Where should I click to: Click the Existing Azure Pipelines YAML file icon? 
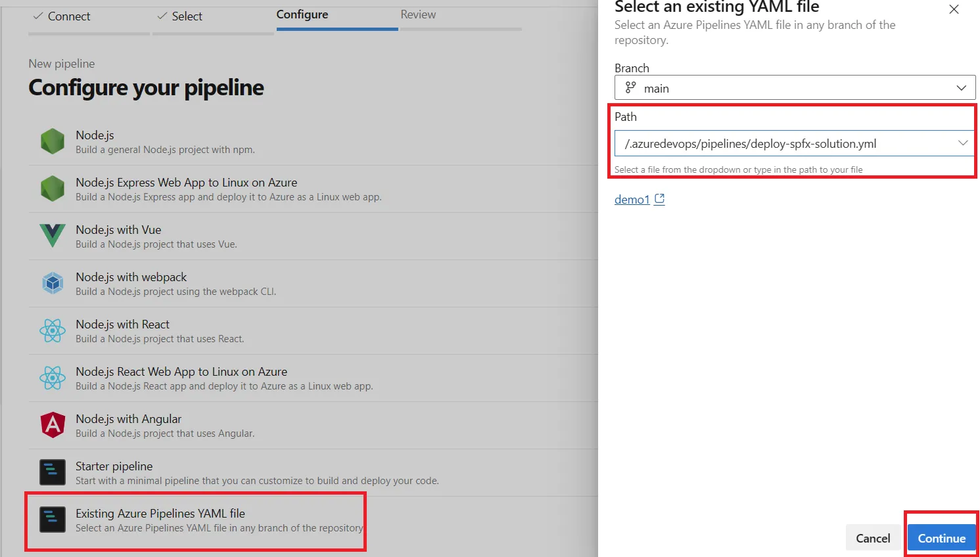[53, 520]
